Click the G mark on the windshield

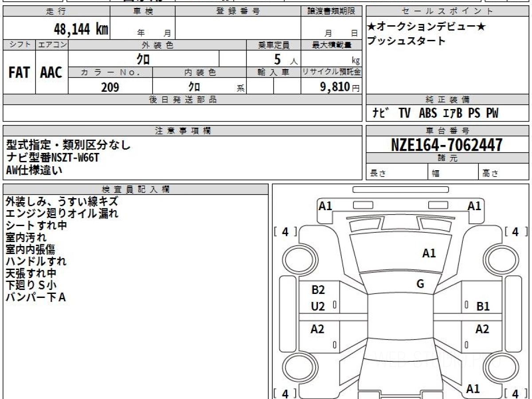pos(420,284)
